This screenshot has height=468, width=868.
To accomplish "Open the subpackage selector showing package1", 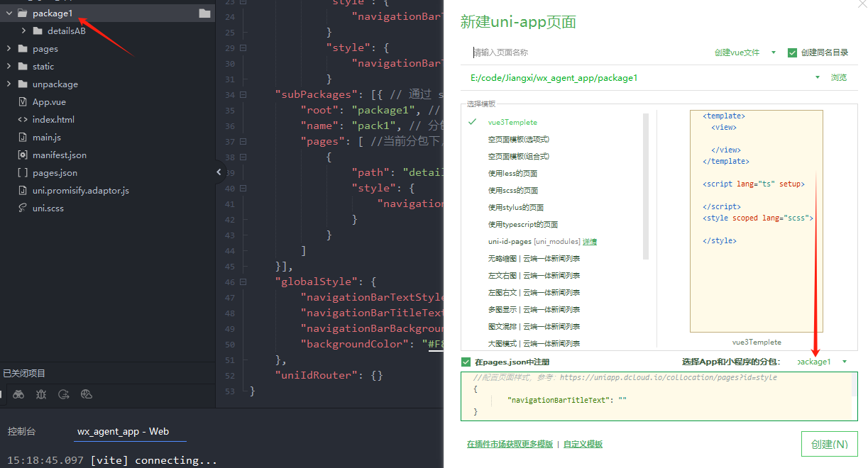I will (x=822, y=362).
